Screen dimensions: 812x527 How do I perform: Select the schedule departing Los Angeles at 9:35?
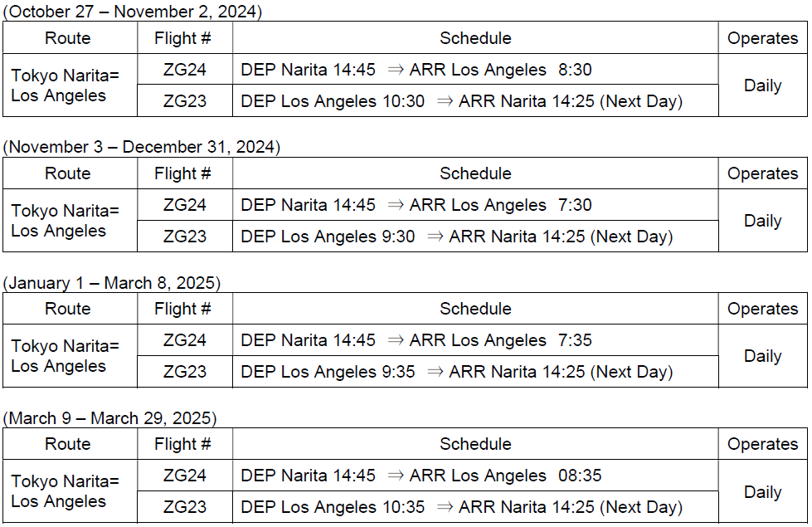coord(456,372)
